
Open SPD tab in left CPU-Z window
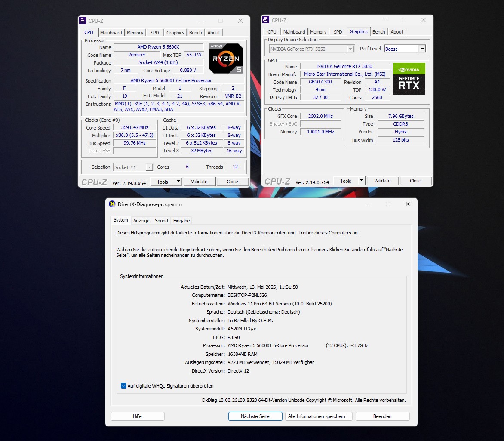[x=155, y=33]
